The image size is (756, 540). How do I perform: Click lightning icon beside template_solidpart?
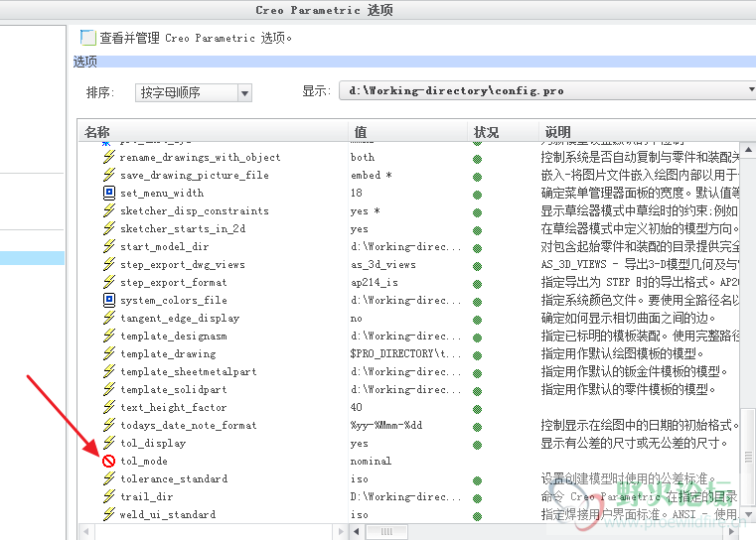point(109,389)
